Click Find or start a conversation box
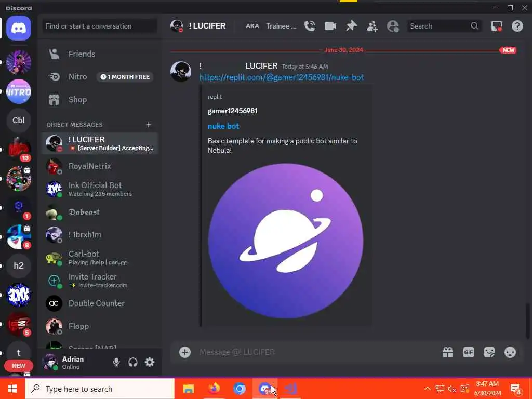Image resolution: width=532 pixels, height=399 pixels. tap(100, 26)
